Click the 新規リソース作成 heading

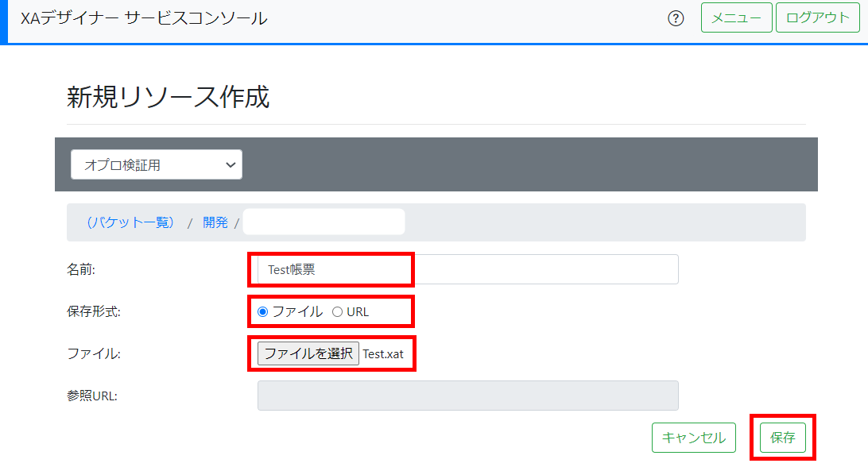(x=169, y=97)
